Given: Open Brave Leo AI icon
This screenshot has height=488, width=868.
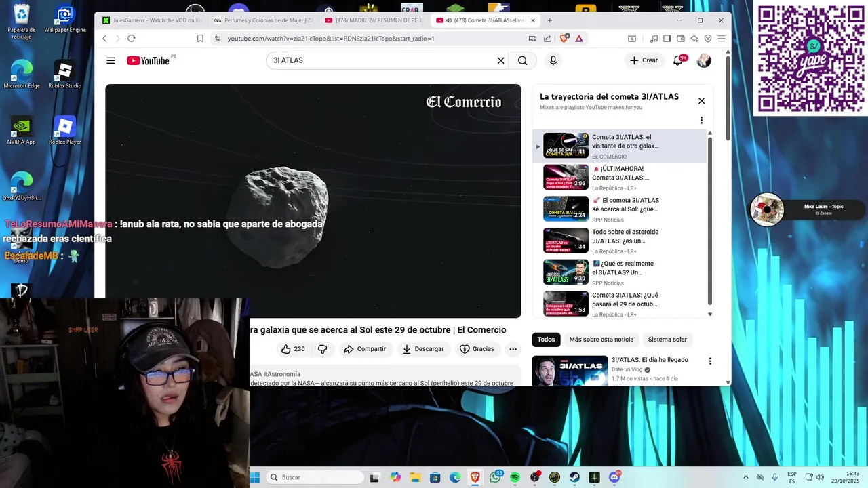Looking at the screenshot, I should [694, 39].
